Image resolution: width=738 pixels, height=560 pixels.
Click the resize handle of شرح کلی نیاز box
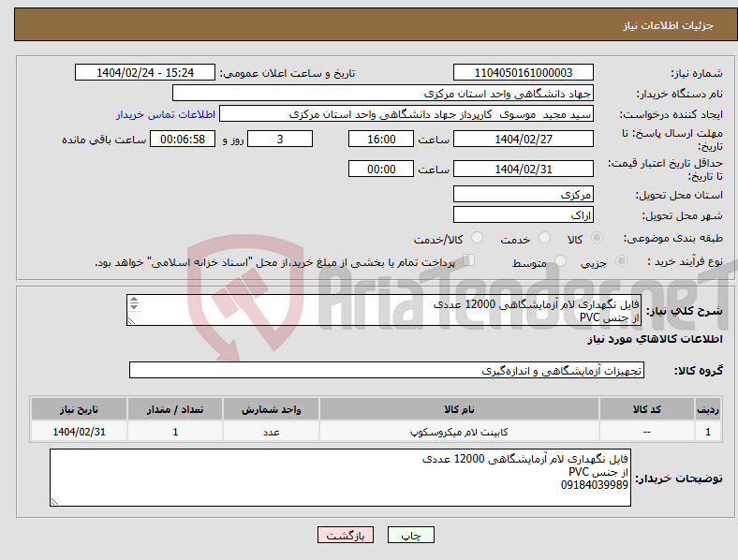coord(131,321)
